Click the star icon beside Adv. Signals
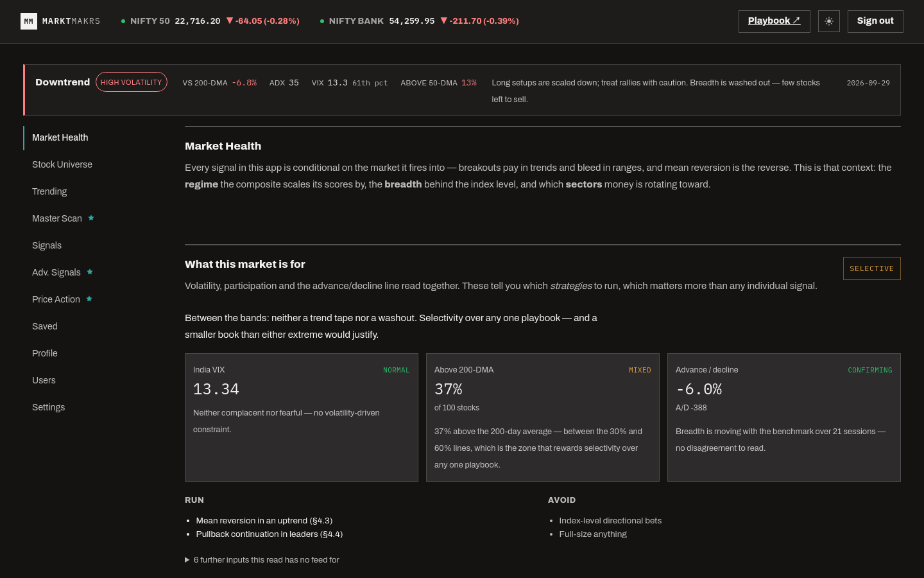This screenshot has height=578, width=924. [90, 272]
